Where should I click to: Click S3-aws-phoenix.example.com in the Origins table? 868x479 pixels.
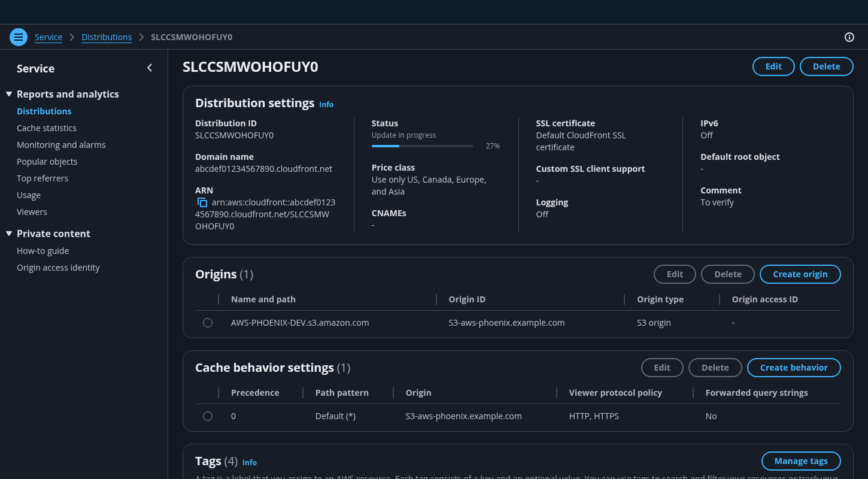coord(506,323)
